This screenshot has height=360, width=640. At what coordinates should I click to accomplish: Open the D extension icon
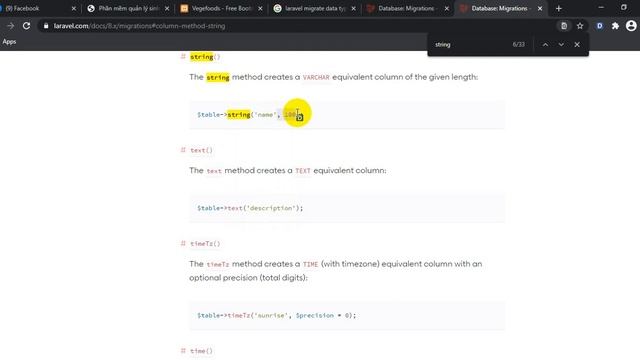coord(600,26)
